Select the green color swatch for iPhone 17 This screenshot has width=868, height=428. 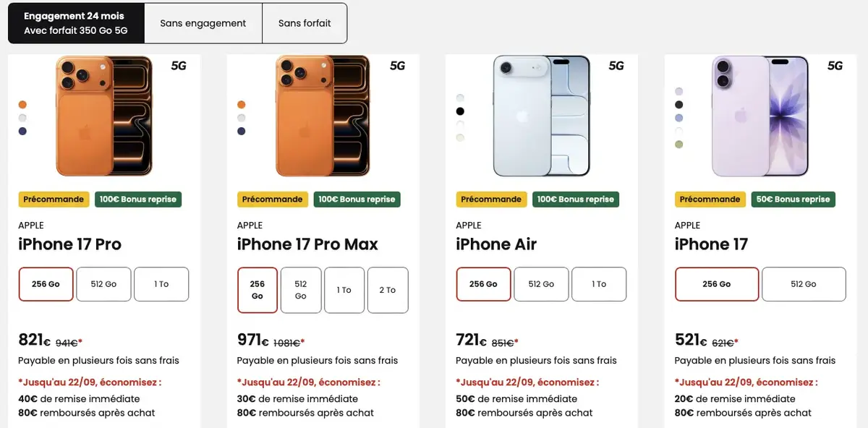[x=678, y=143]
